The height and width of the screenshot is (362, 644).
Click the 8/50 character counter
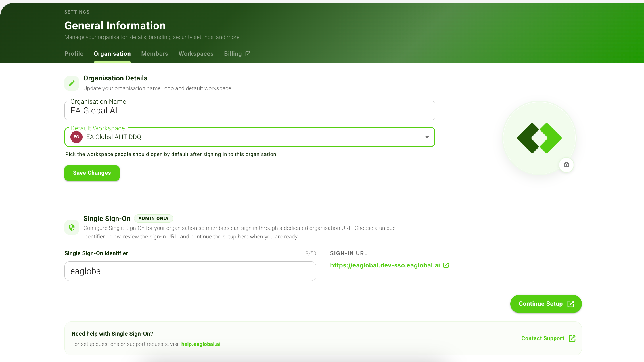tap(310, 253)
